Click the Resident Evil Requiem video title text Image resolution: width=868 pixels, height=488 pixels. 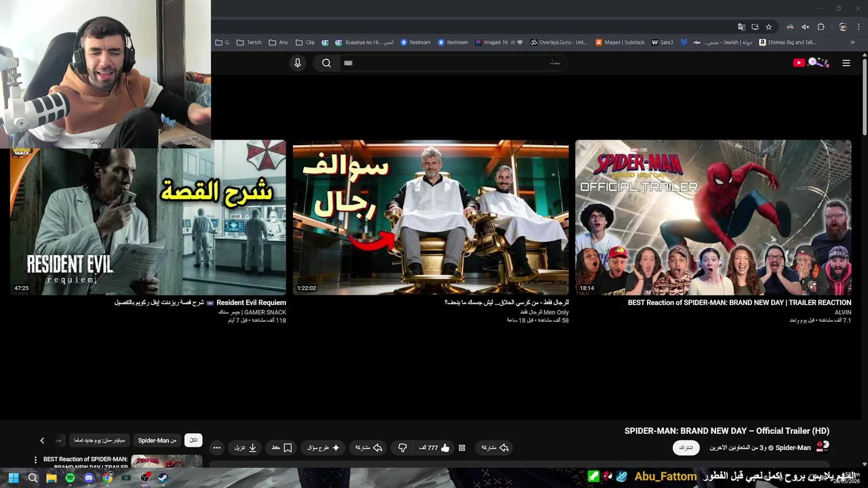(x=200, y=303)
